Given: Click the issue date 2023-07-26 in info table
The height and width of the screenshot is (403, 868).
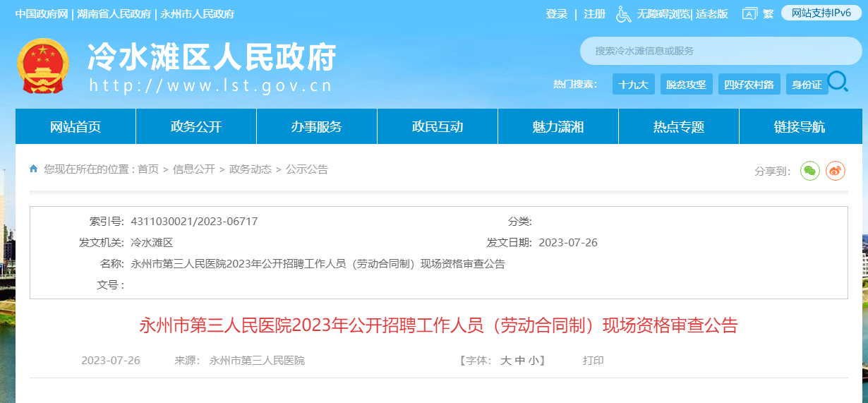Looking at the screenshot, I should coord(568,243).
